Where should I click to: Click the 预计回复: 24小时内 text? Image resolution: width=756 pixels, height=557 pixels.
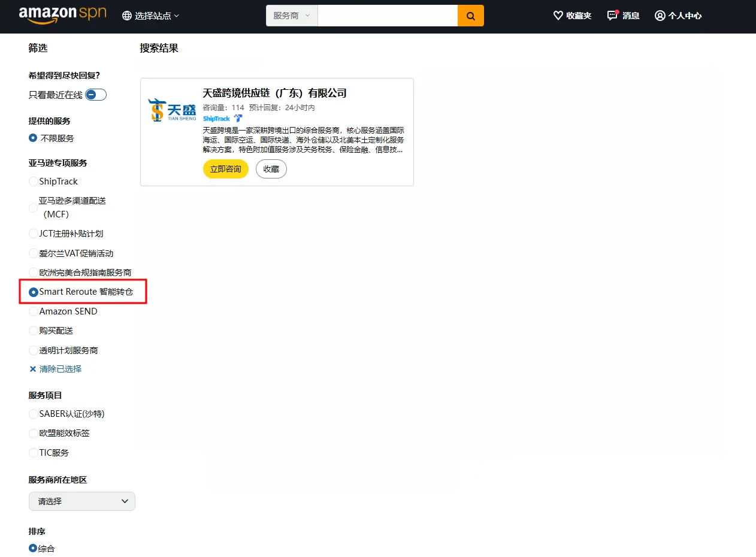pos(282,108)
